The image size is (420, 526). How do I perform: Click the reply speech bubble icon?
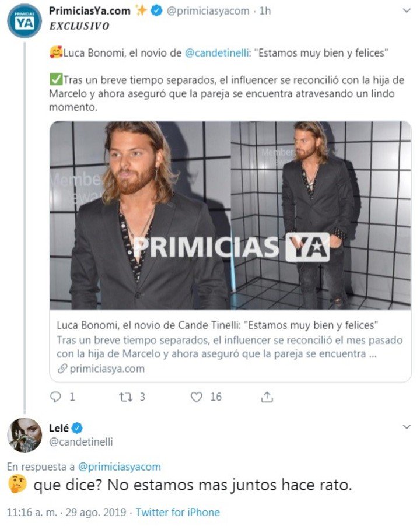(x=56, y=397)
